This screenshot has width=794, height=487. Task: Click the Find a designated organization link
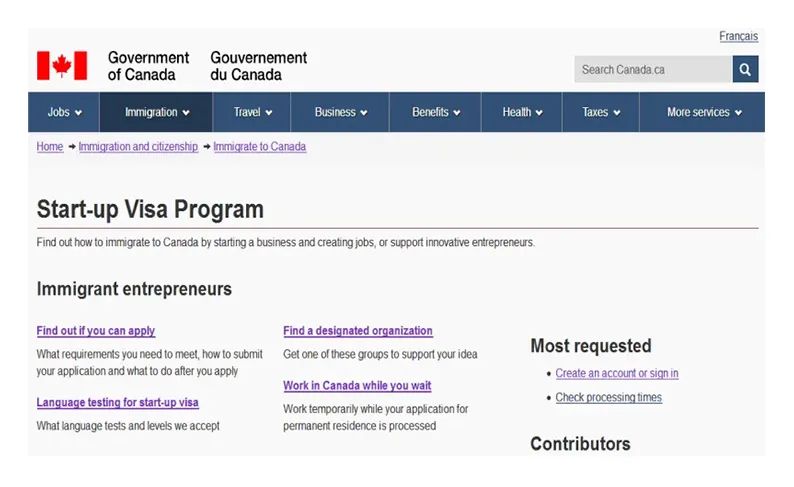pyautogui.click(x=358, y=331)
